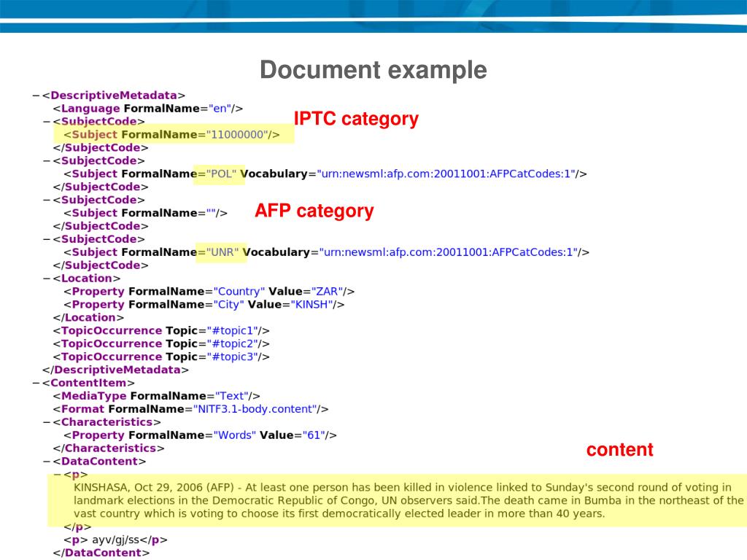Collapse the Location node
Image resolution: width=747 pixels, height=560 pixels.
[46, 279]
